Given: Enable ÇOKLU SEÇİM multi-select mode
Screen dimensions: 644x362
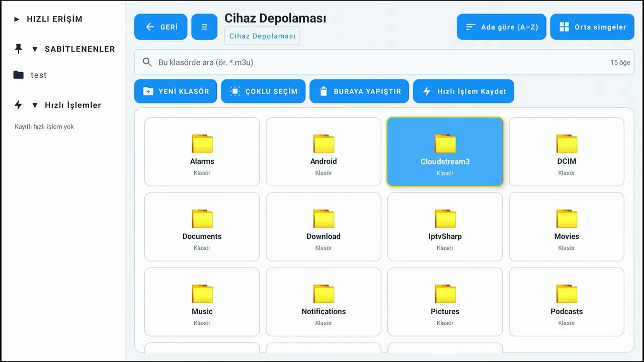Looking at the screenshot, I should click(263, 91).
